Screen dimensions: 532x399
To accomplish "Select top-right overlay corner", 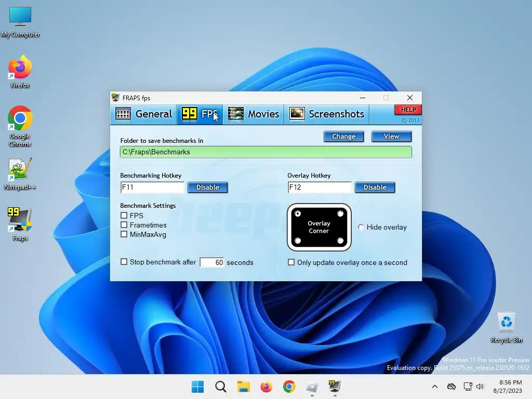I will coord(340,214).
